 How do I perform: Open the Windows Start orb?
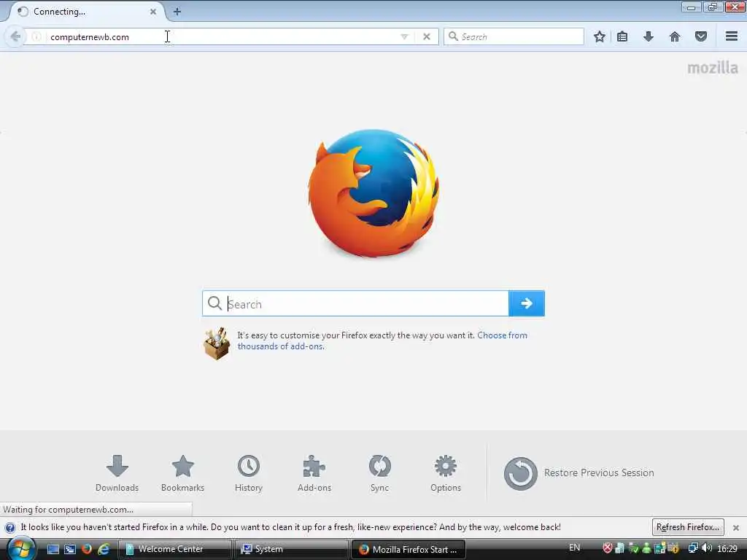click(21, 549)
